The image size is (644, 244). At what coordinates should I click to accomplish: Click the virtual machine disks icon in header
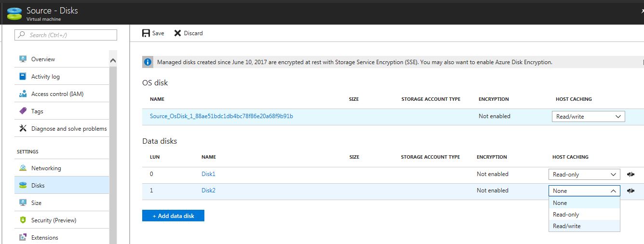pyautogui.click(x=14, y=13)
